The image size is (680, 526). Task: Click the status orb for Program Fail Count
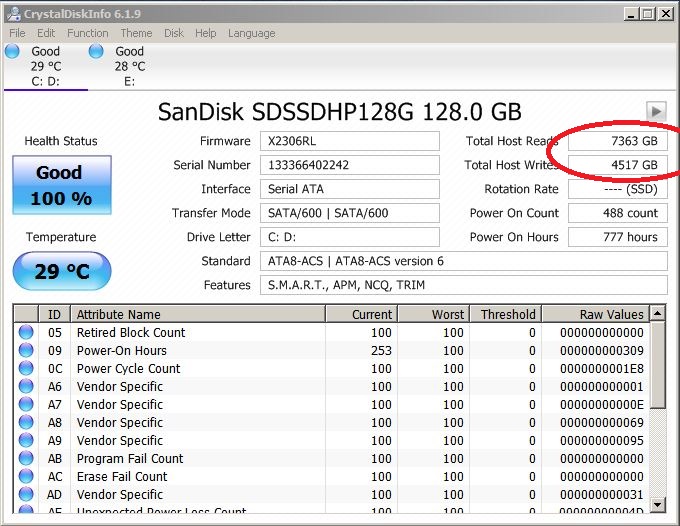[x=26, y=458]
